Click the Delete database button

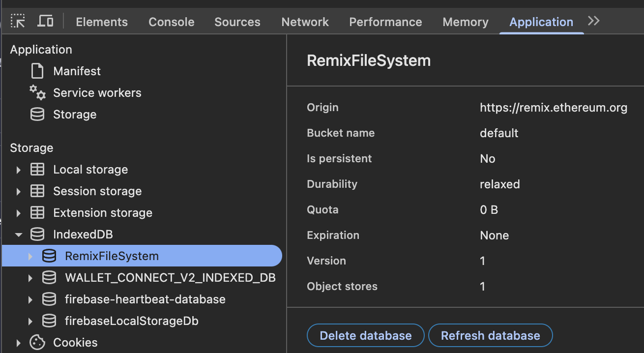[365, 336]
